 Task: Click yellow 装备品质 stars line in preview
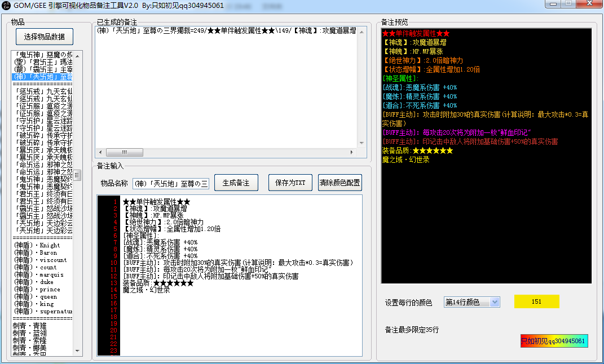pyautogui.click(x=417, y=150)
